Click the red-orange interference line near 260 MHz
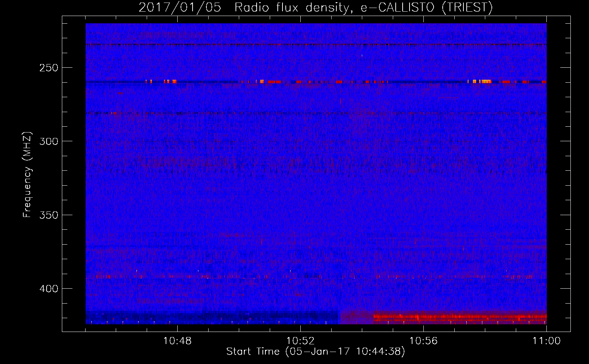Viewport: 589px width, 364px height. [x=316, y=82]
